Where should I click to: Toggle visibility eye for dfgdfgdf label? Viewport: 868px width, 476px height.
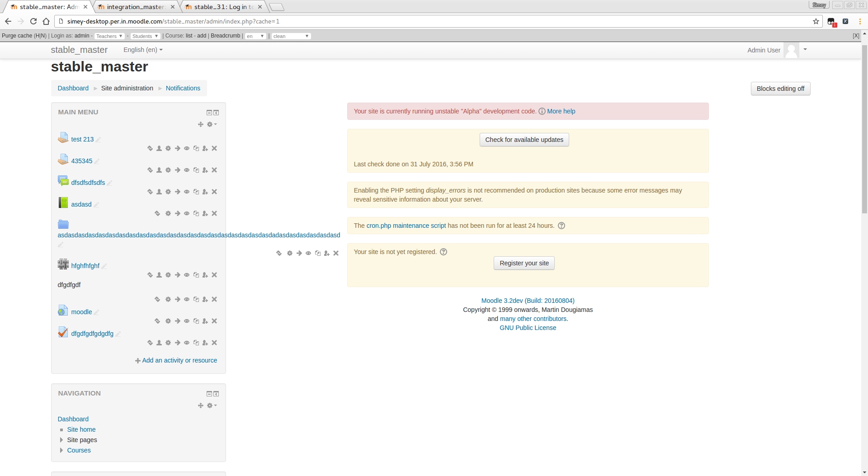pos(187,299)
